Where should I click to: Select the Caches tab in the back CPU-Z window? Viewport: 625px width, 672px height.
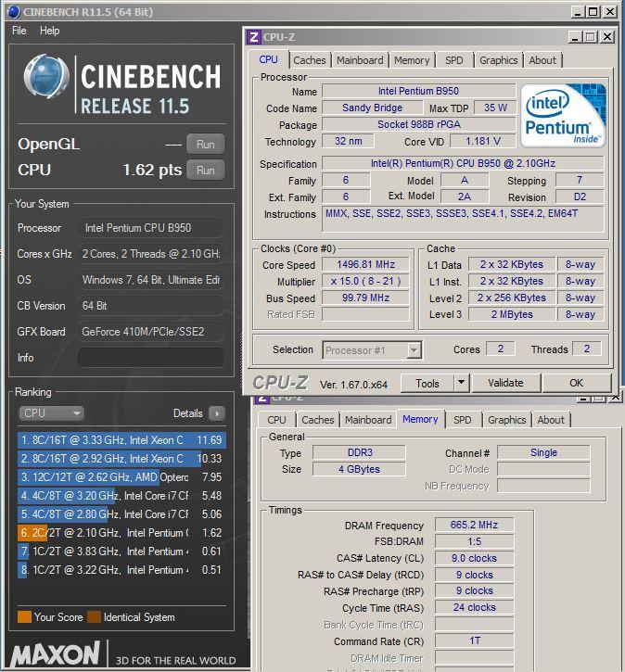[x=318, y=420]
